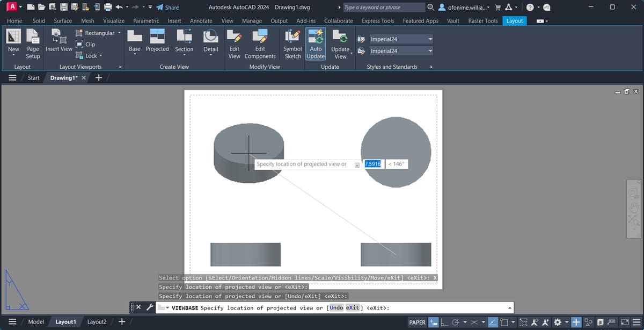Open the quick access toolbar customization dropdown
The height and width of the screenshot is (330, 644).
[x=150, y=8]
